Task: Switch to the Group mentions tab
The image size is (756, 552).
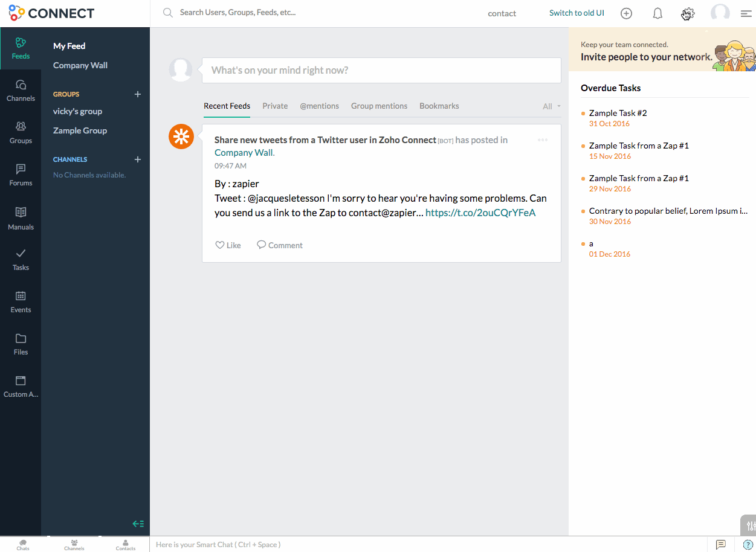Action: click(x=379, y=106)
